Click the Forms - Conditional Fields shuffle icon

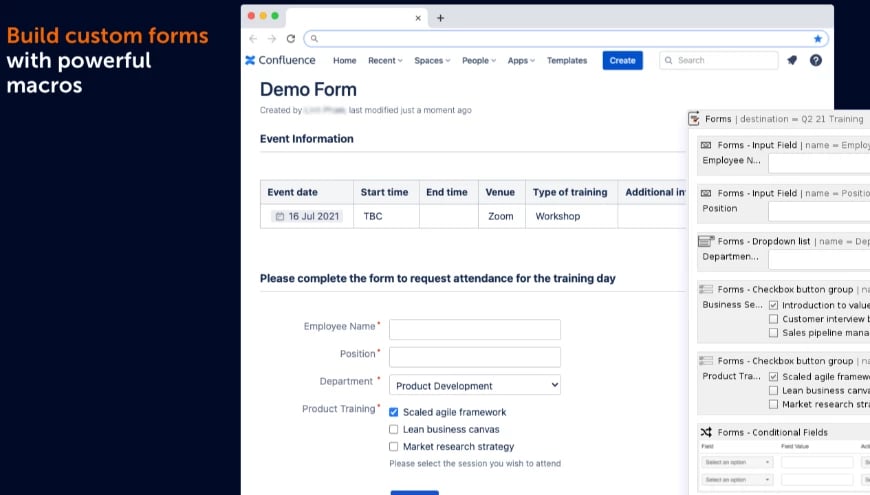coord(706,432)
